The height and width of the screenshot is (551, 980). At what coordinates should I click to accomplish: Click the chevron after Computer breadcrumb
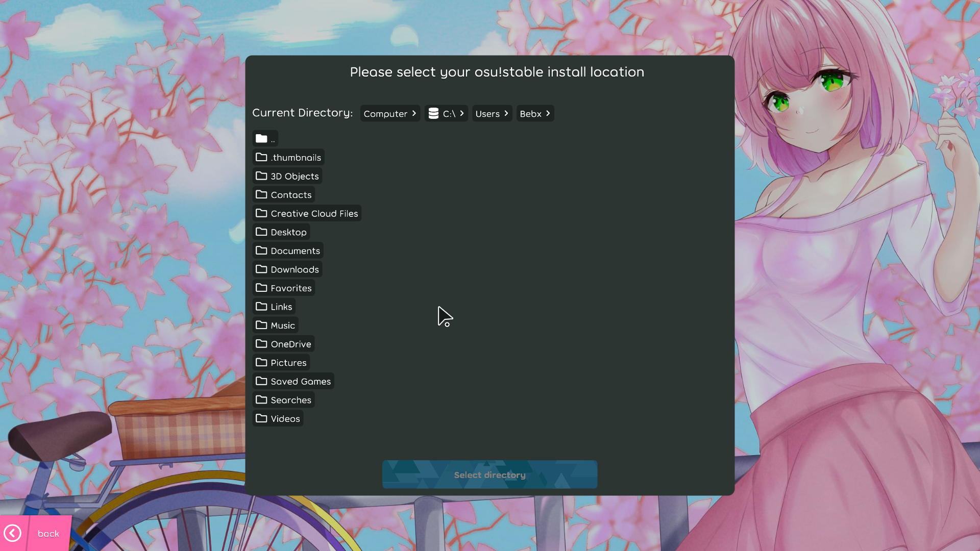point(414,113)
